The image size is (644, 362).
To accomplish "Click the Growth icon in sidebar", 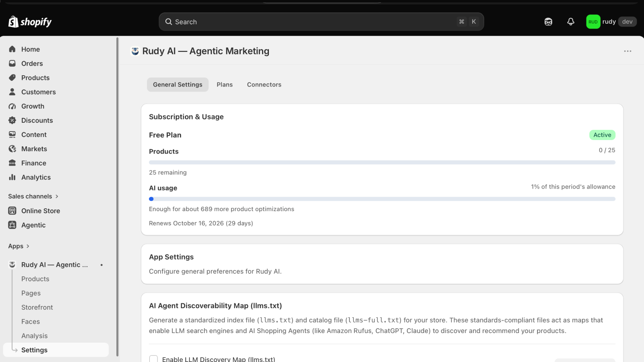I will (x=12, y=106).
